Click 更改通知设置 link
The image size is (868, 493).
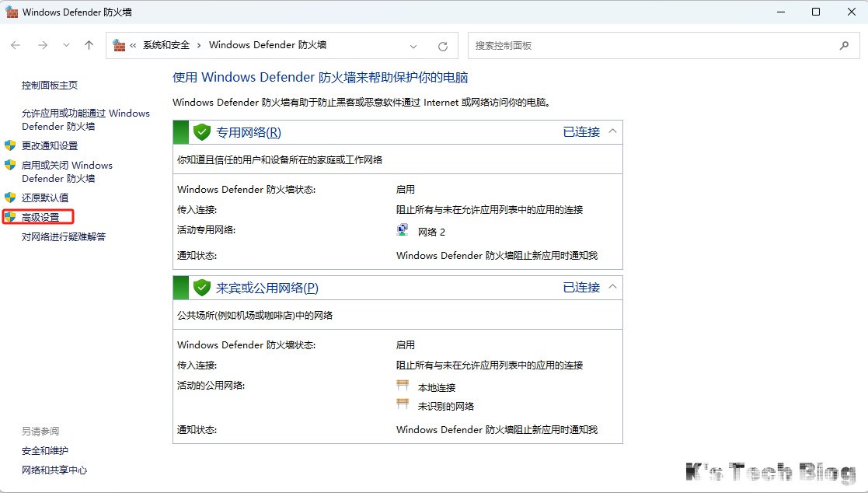pyautogui.click(x=50, y=145)
